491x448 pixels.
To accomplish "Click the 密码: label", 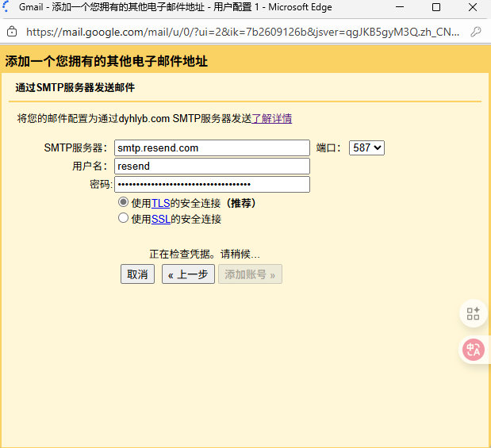I will pos(101,185).
